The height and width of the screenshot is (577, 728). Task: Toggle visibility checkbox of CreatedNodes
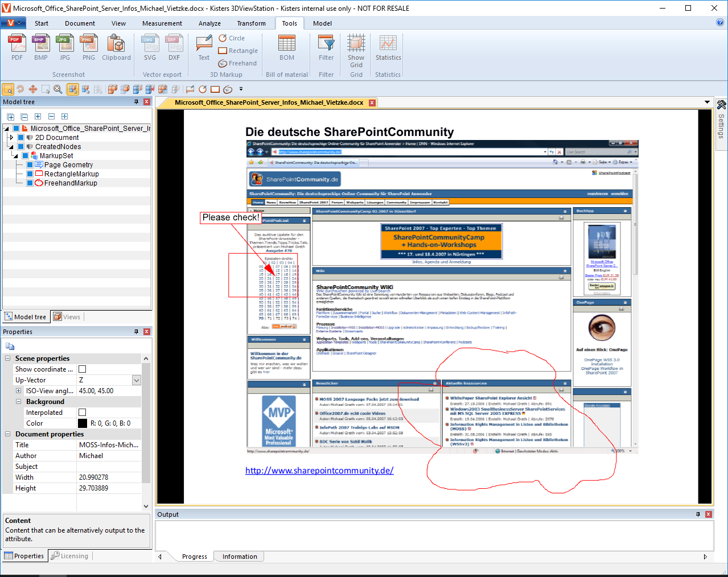coord(20,147)
